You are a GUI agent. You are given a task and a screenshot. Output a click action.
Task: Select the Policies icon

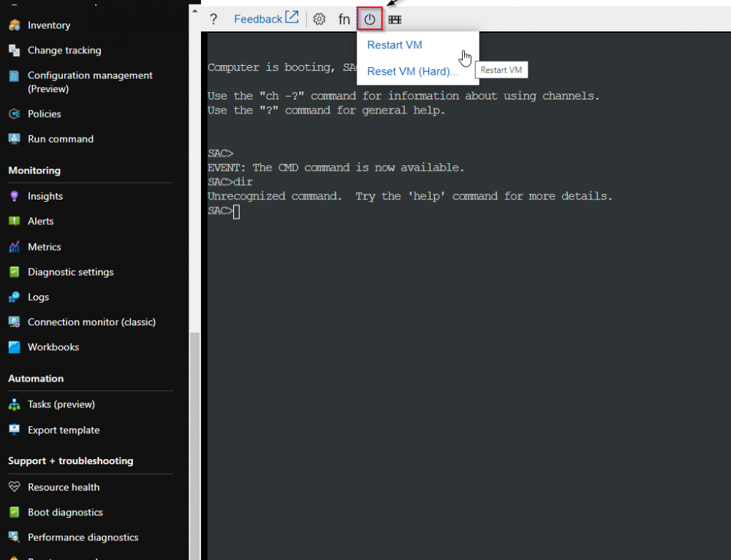pyautogui.click(x=15, y=113)
